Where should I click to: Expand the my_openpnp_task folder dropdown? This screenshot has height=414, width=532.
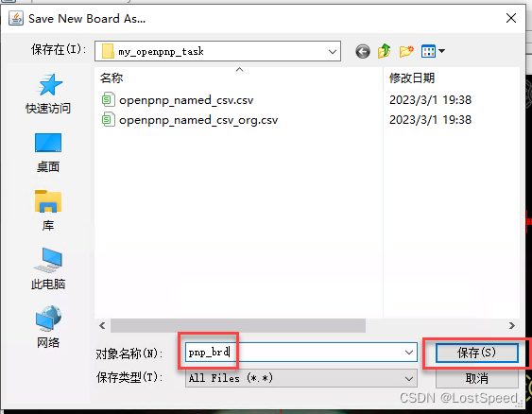point(333,52)
